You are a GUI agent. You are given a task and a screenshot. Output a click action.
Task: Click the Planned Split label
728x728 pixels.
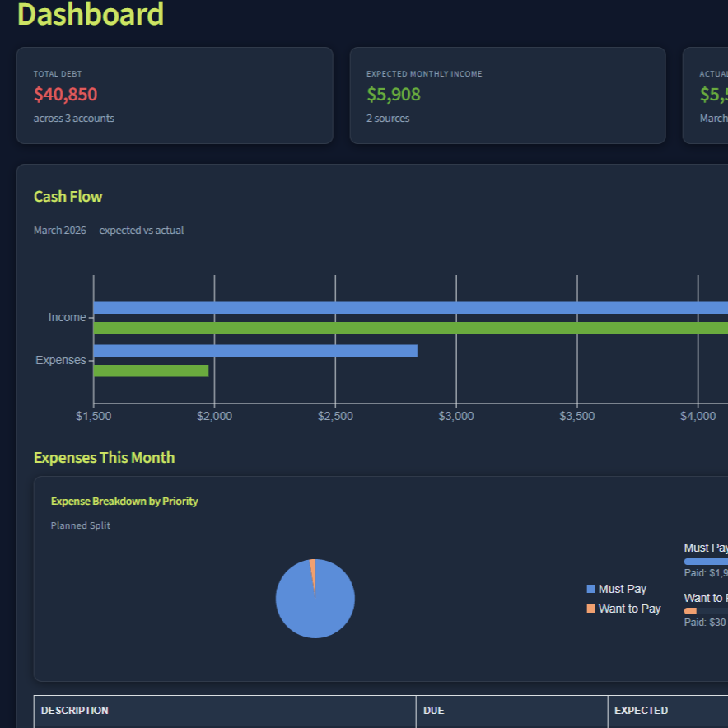[81, 525]
